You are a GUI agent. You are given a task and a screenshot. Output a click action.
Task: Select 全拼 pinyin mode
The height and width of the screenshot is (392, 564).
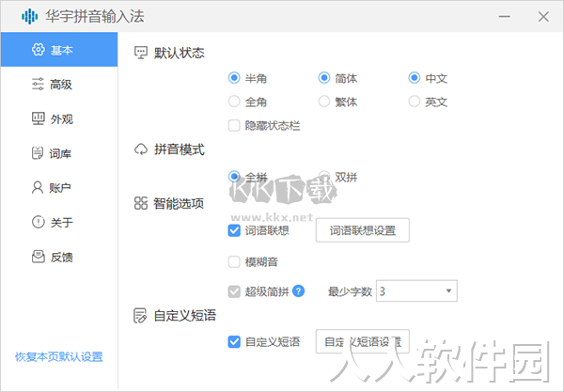tap(234, 177)
